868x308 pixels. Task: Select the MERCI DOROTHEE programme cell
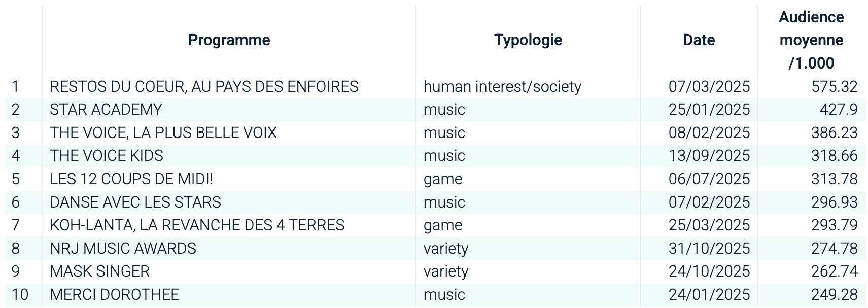115,295
